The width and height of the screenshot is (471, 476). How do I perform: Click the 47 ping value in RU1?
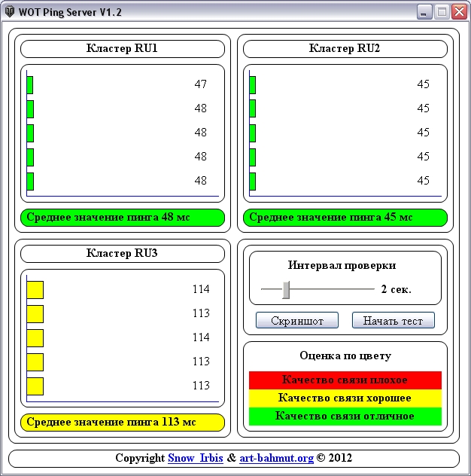(200, 84)
